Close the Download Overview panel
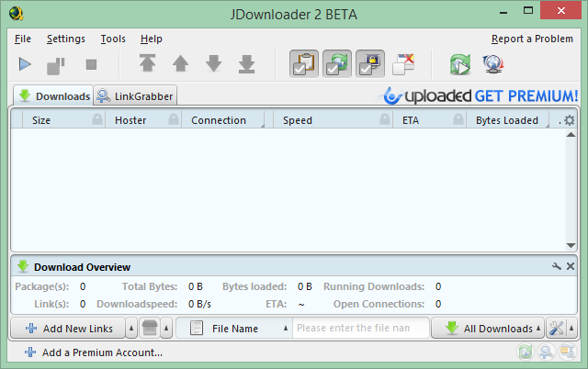 click(x=571, y=266)
